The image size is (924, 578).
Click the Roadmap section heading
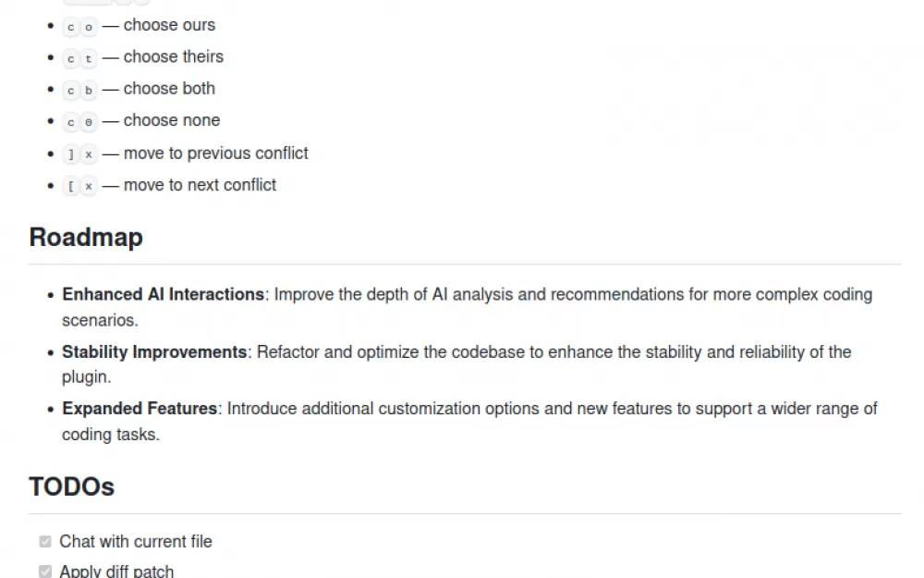click(x=86, y=237)
